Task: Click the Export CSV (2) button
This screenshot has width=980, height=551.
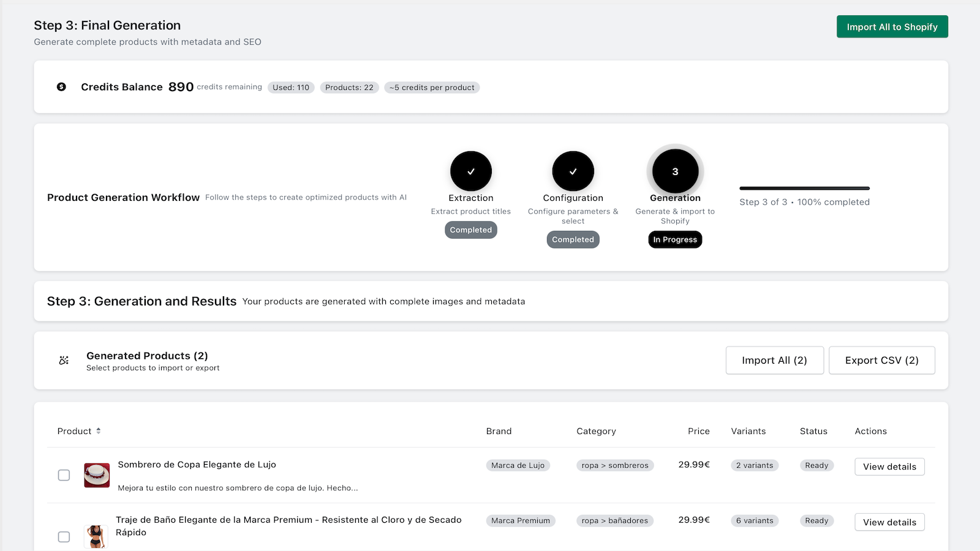Action: point(881,360)
